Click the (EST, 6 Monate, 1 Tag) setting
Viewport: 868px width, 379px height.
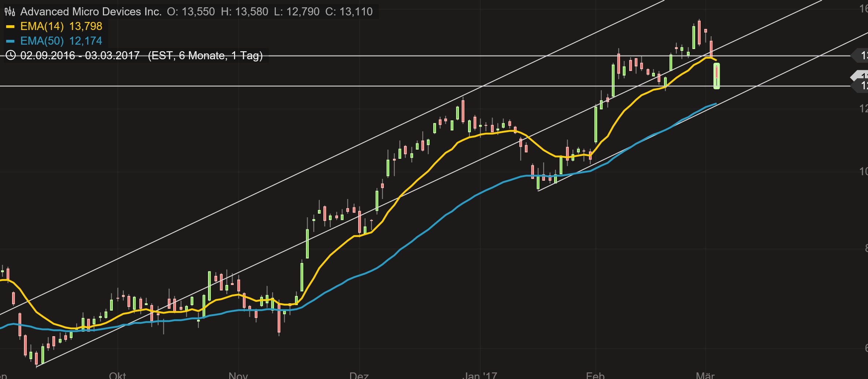click(205, 56)
